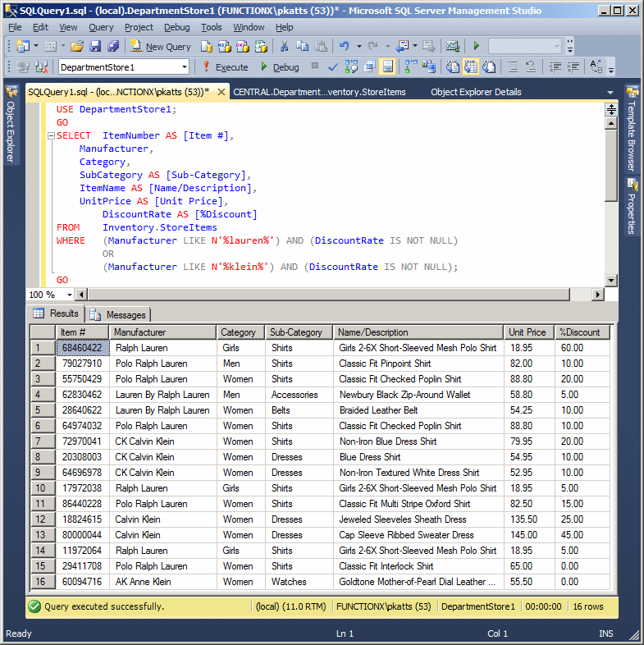Open the Template Browser side panel

632,129
